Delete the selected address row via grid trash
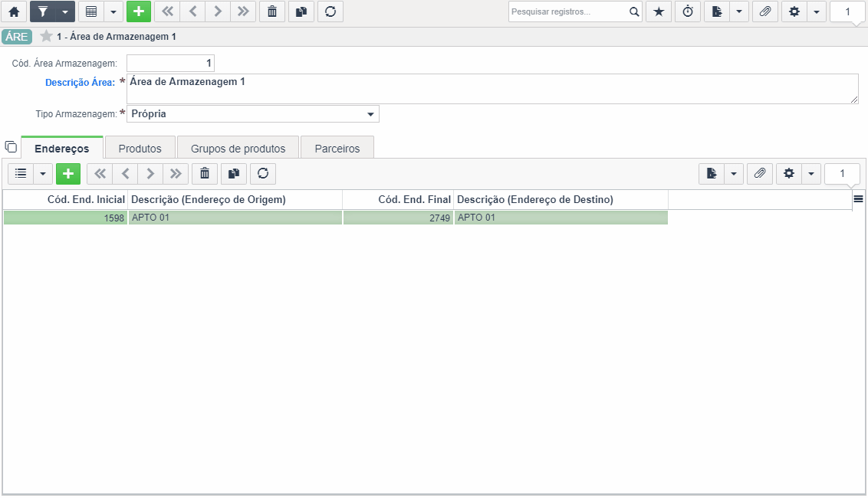Viewport: 868px width, 498px height. point(205,174)
